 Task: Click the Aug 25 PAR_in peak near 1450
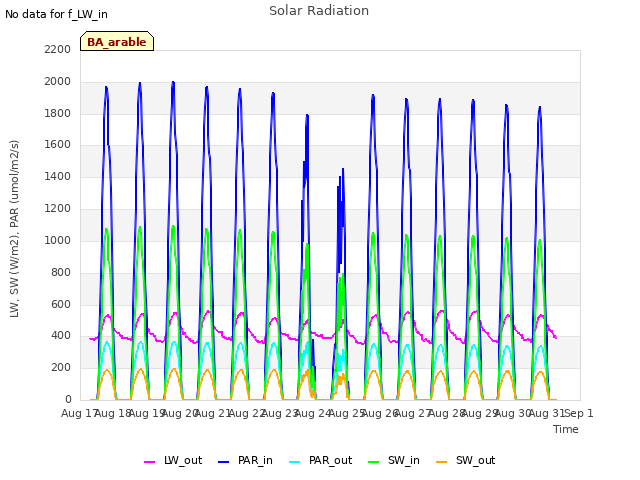tap(343, 169)
